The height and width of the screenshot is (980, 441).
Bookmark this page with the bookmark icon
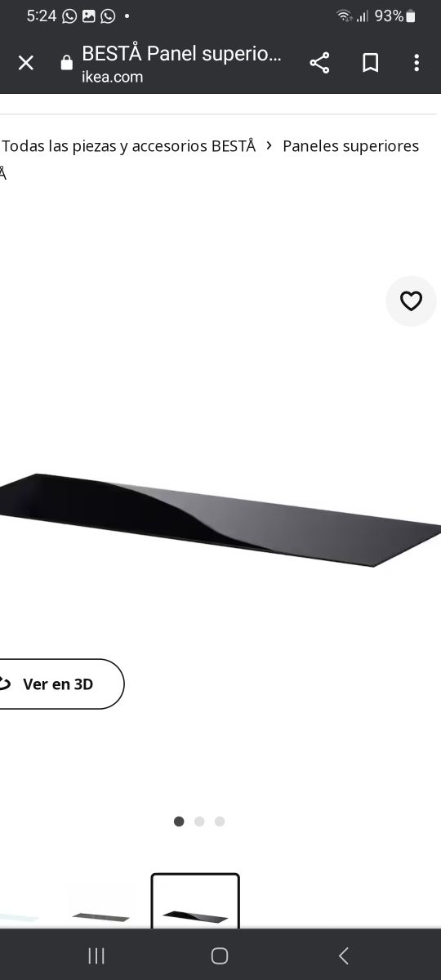370,63
